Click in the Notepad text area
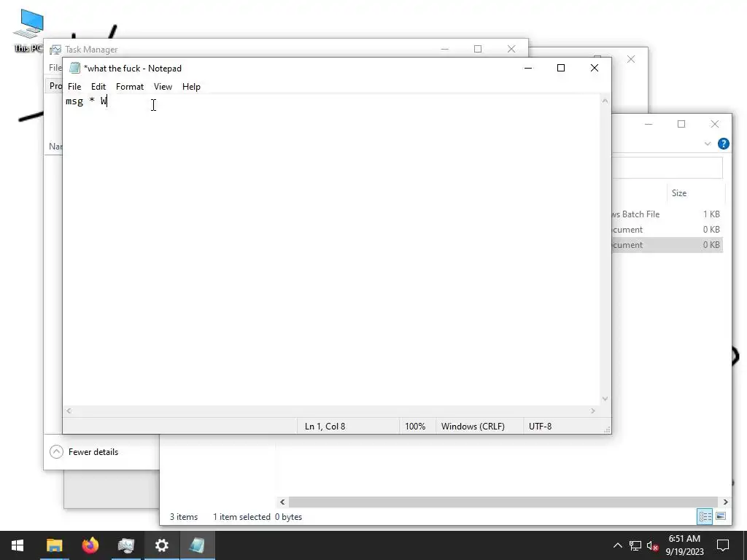The image size is (747, 560). coord(332,250)
